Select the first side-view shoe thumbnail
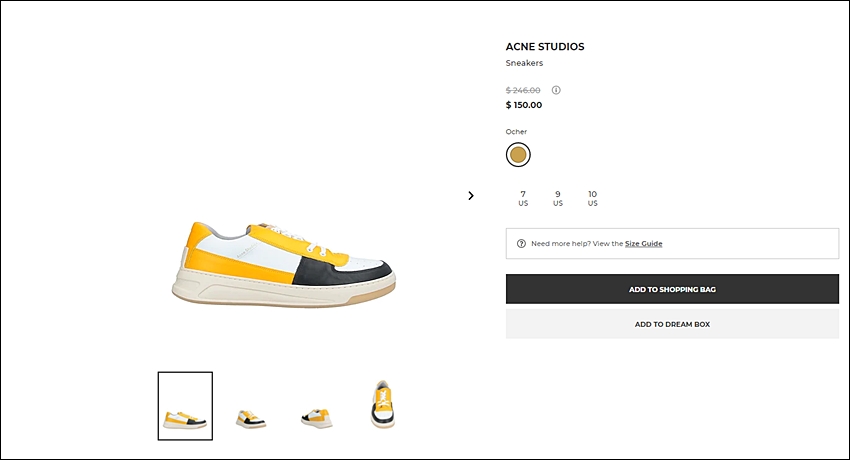This screenshot has height=460, width=850. (x=185, y=406)
